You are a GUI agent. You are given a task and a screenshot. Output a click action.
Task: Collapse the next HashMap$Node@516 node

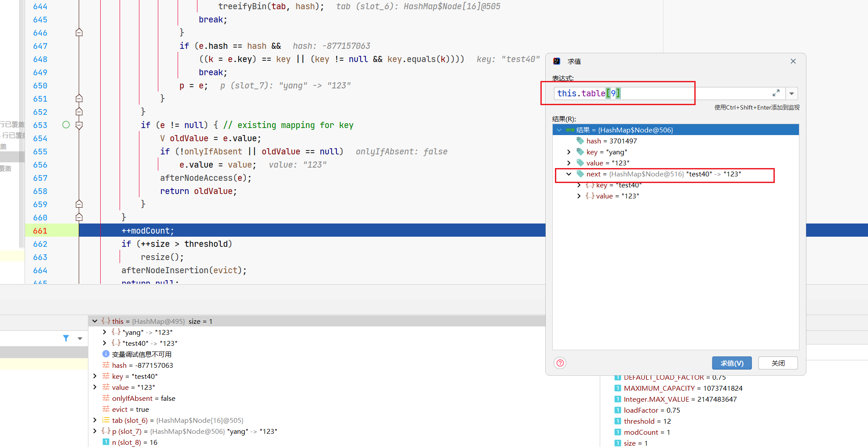[569, 174]
